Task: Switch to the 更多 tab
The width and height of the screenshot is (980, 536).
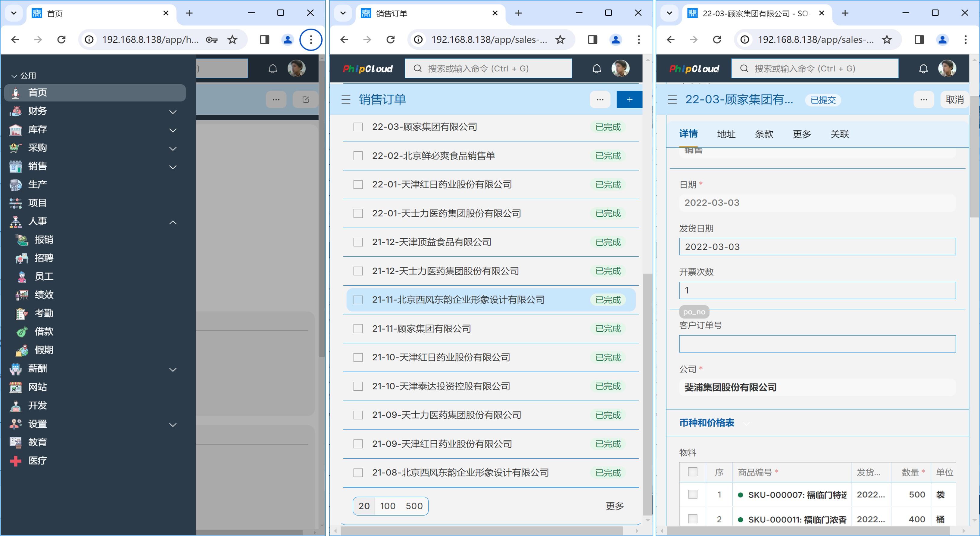Action: click(x=802, y=134)
